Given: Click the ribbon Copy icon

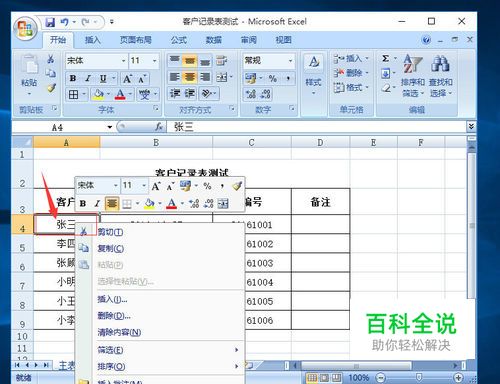Looking at the screenshot, I should (51, 73).
